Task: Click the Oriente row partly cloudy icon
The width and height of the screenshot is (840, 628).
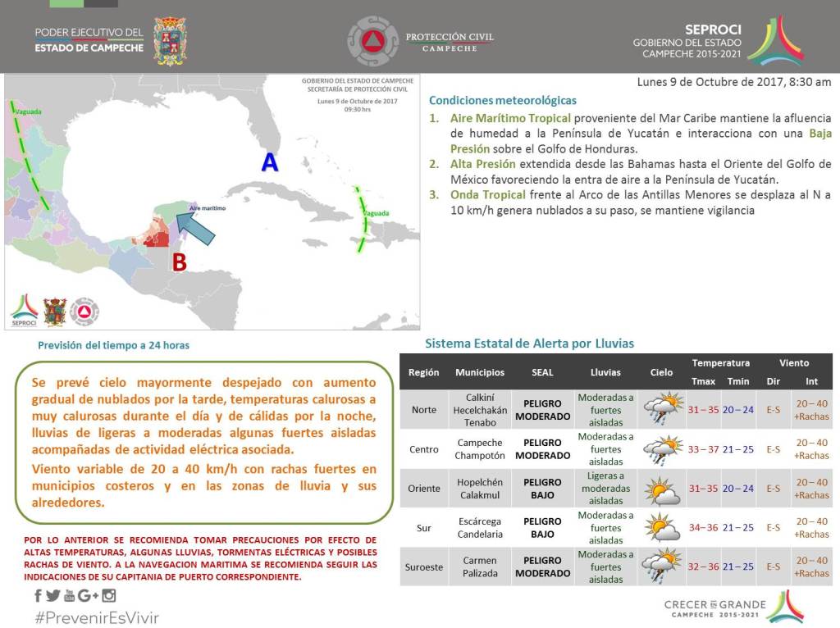Action: coord(662,490)
